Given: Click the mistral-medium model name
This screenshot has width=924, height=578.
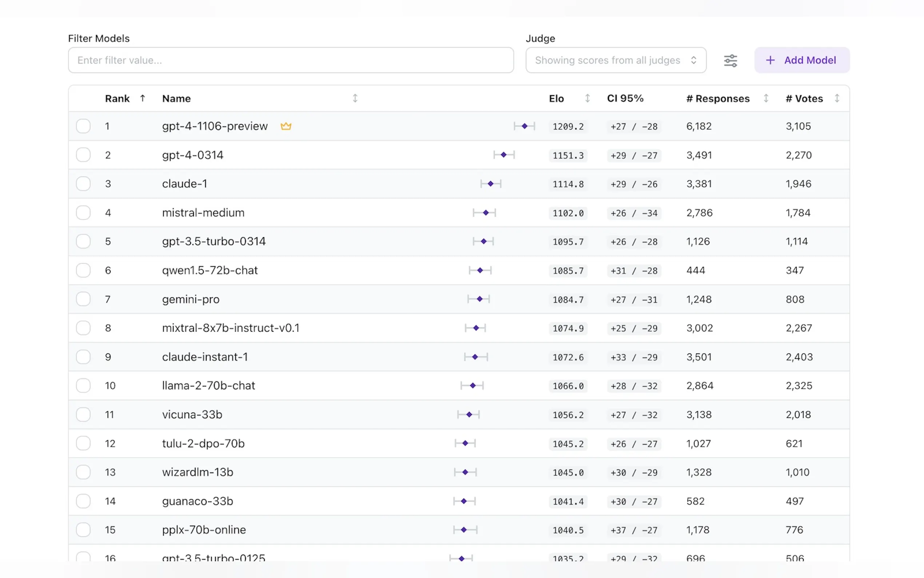Looking at the screenshot, I should tap(203, 213).
